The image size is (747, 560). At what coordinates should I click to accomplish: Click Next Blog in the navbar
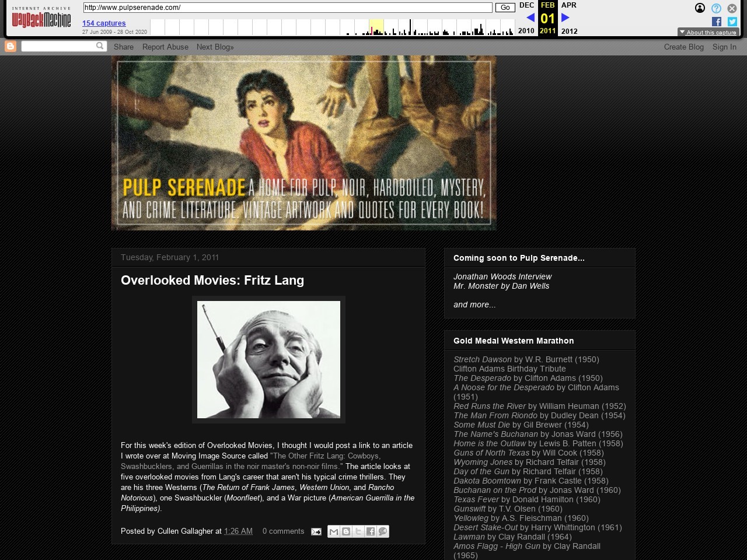coord(215,47)
